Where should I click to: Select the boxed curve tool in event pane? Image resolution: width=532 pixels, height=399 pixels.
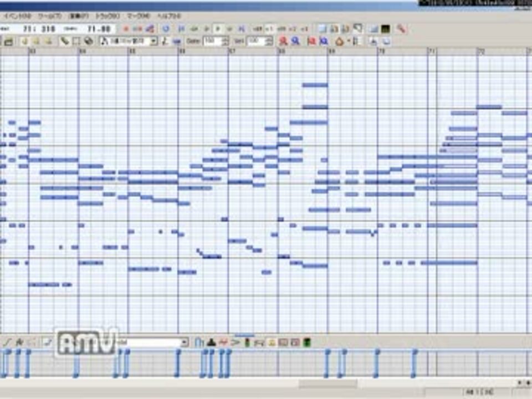pos(48,342)
